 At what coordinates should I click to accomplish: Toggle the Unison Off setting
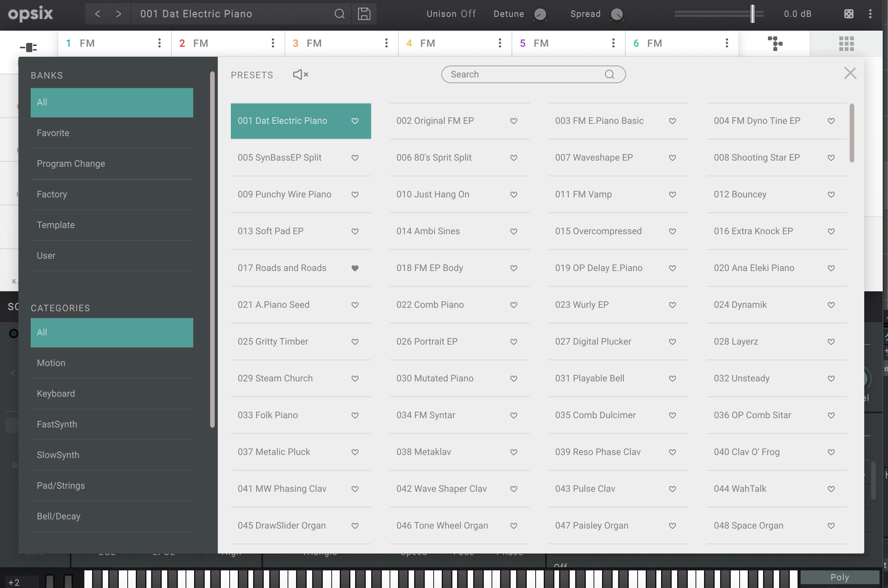pyautogui.click(x=451, y=14)
